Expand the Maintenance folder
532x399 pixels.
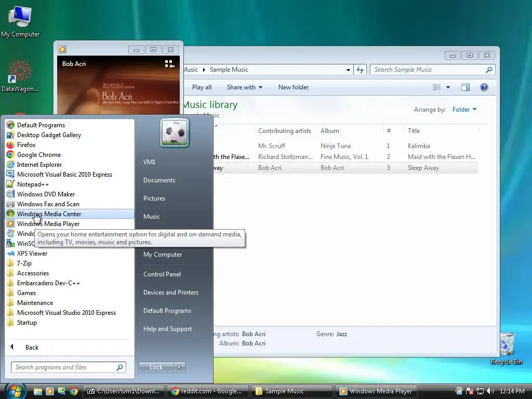pyautogui.click(x=70, y=303)
